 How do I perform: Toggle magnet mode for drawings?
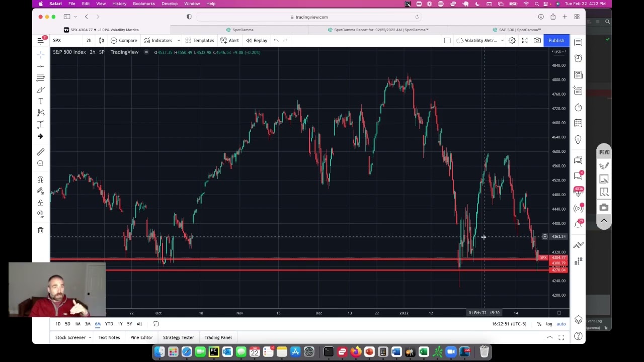click(41, 179)
